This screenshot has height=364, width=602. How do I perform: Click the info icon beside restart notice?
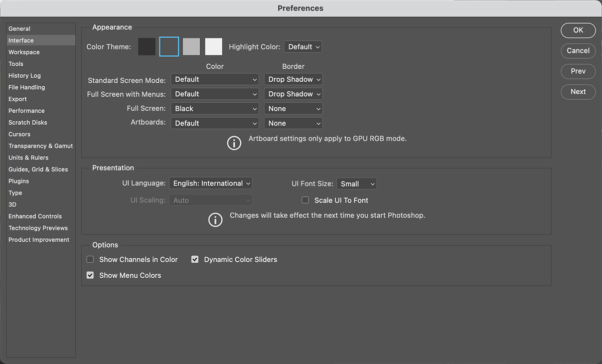coord(215,220)
